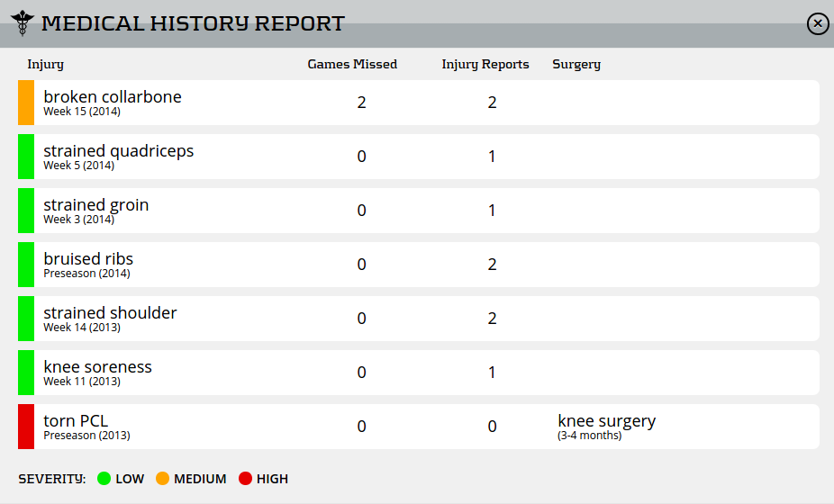This screenshot has width=834, height=504.
Task: Click the knee surgery detail text
Action: point(607,421)
